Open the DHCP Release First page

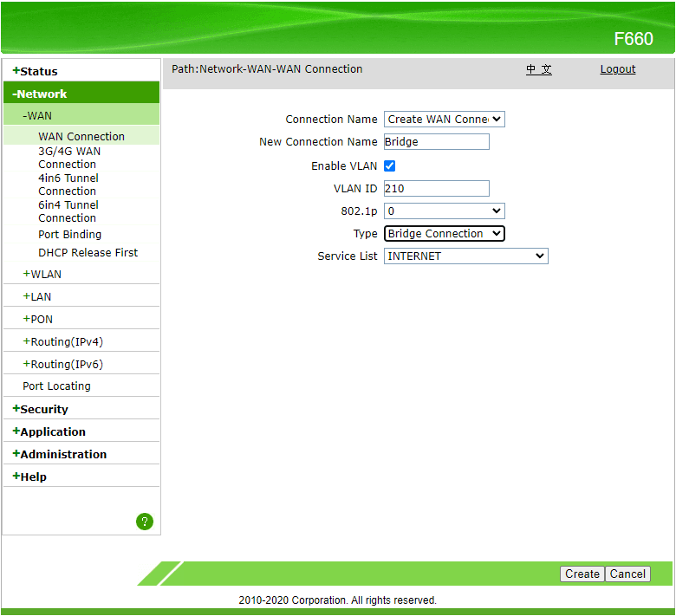88,253
